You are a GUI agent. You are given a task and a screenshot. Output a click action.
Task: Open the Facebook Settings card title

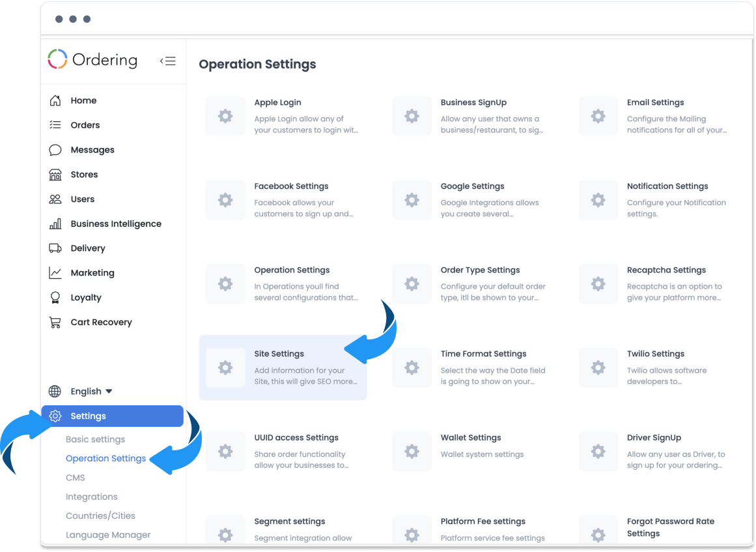click(291, 186)
